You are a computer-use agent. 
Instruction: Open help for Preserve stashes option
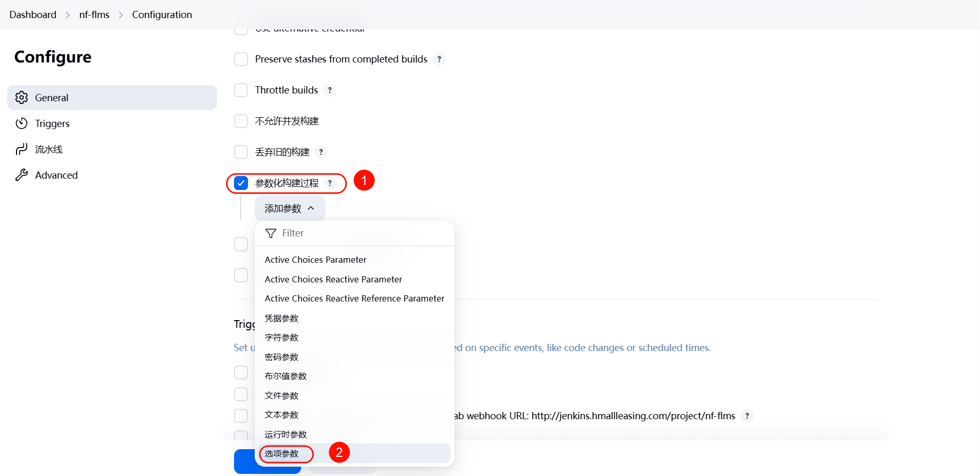coord(439,59)
